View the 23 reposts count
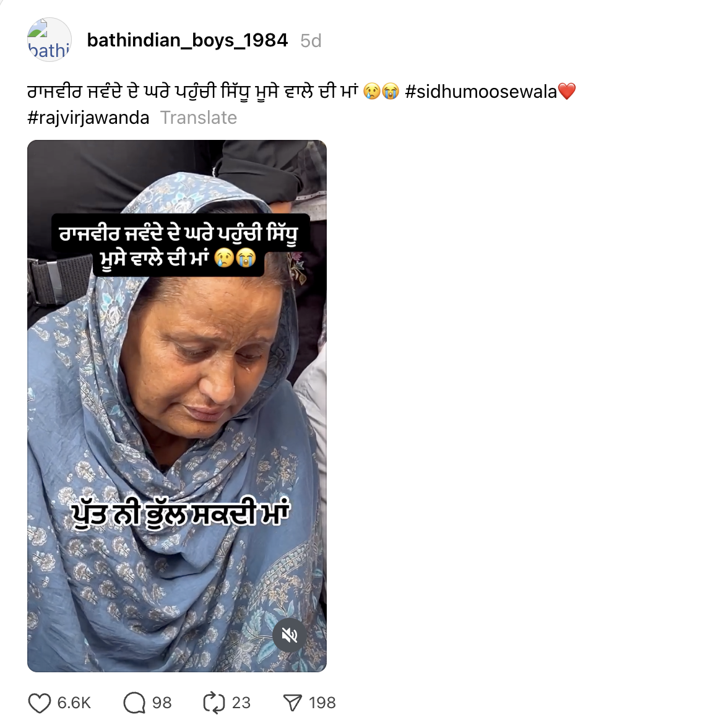 (241, 703)
